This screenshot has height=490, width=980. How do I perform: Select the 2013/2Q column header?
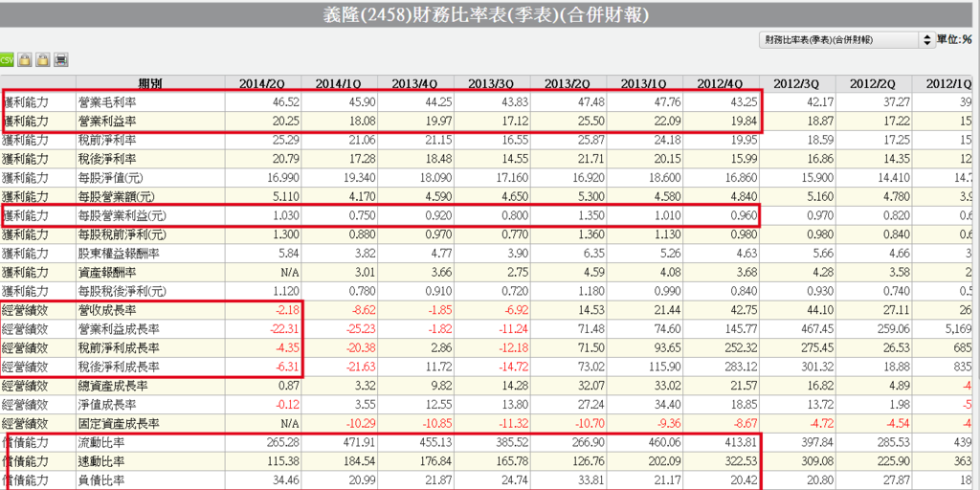click(x=568, y=84)
